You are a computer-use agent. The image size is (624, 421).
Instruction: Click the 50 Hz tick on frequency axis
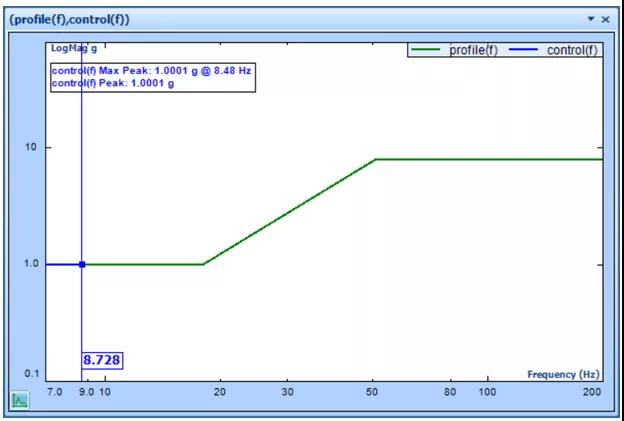[374, 392]
